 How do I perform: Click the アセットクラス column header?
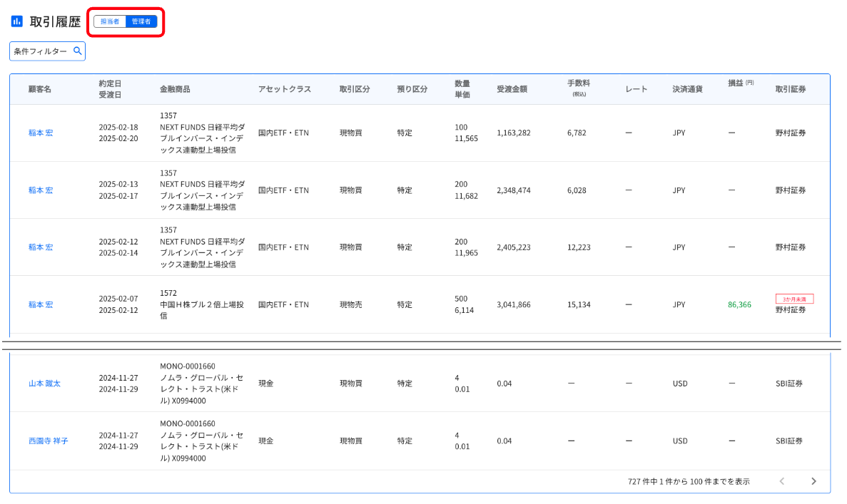click(x=285, y=89)
